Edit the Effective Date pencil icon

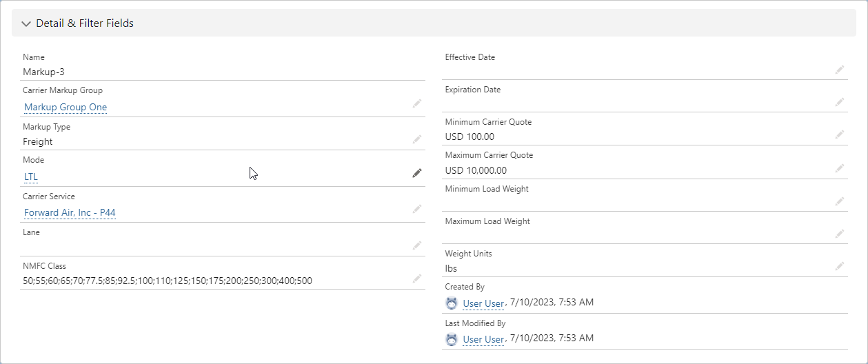pos(840,70)
